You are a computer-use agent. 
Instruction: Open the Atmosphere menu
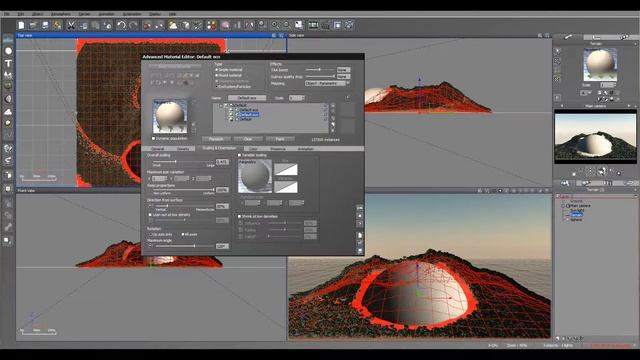click(x=60, y=14)
